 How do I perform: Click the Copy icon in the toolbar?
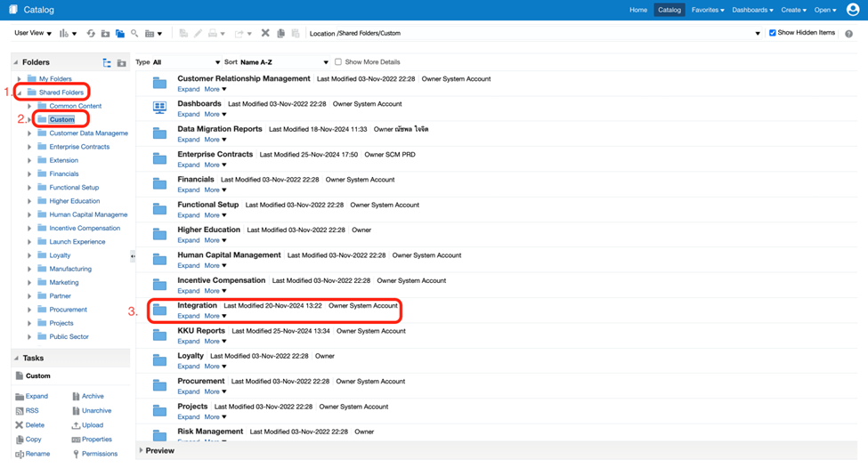280,34
